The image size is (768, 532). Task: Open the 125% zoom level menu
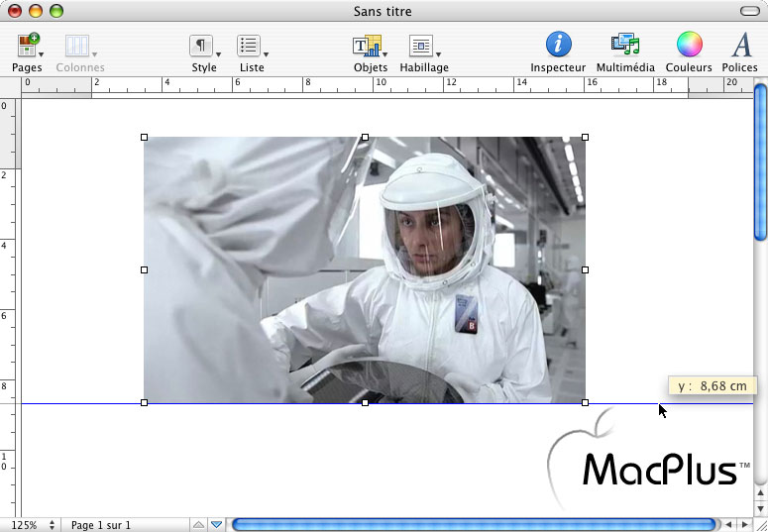33,525
